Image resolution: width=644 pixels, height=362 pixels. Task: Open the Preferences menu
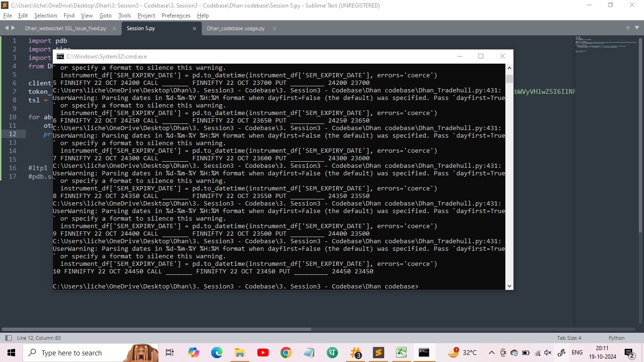[176, 16]
